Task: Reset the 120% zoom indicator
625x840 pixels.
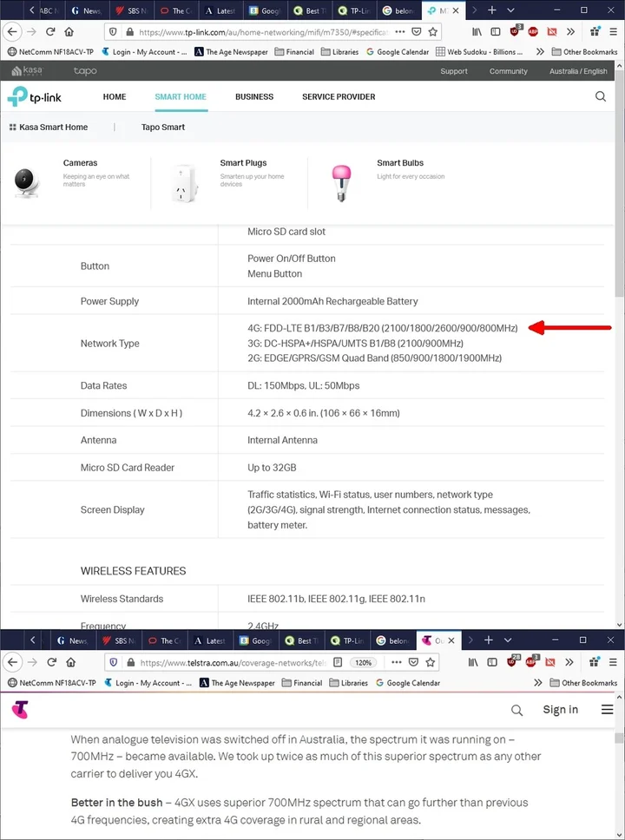Action: tap(363, 662)
